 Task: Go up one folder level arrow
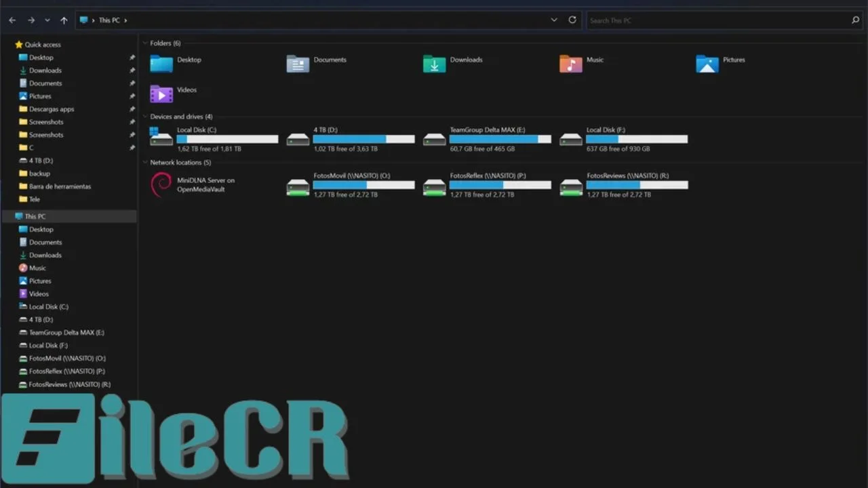coord(64,20)
